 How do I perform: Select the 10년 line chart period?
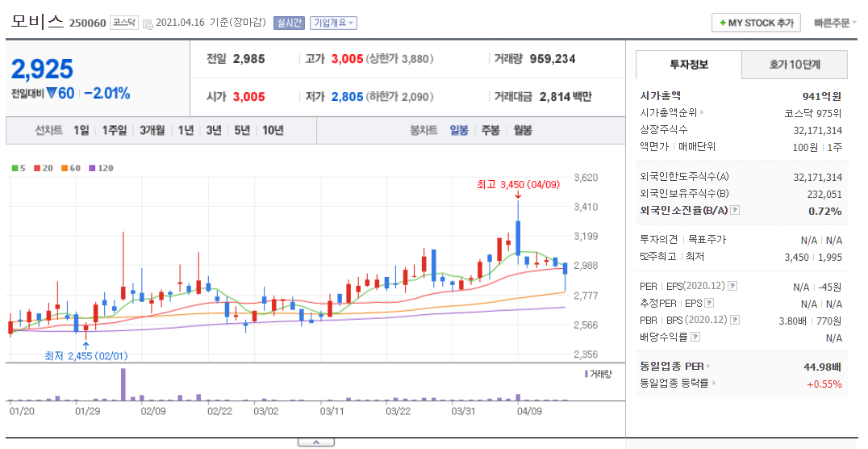point(273,130)
